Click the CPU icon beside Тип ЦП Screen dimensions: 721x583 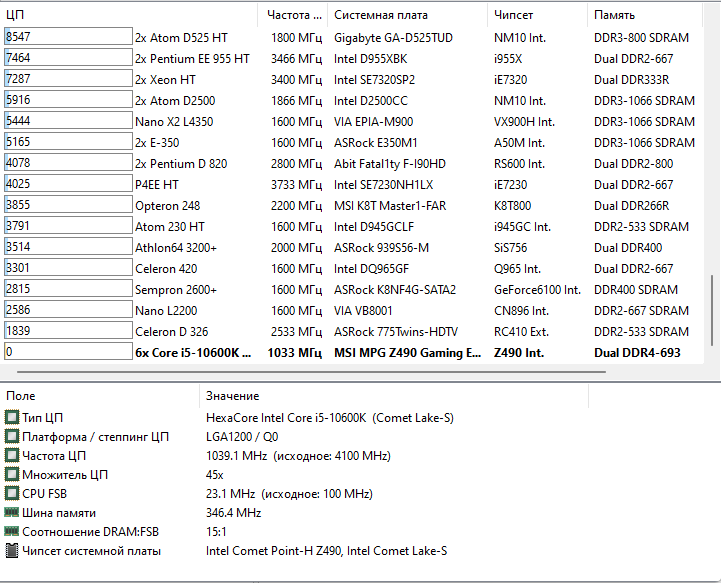[11, 417]
